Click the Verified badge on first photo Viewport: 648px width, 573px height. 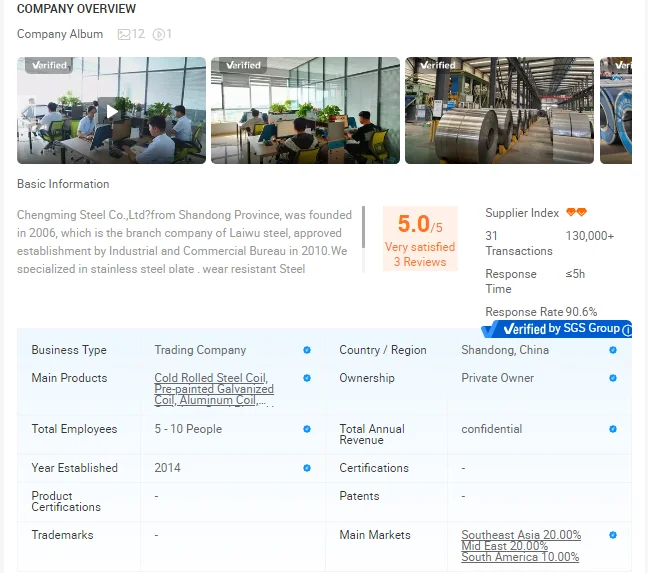point(49,65)
